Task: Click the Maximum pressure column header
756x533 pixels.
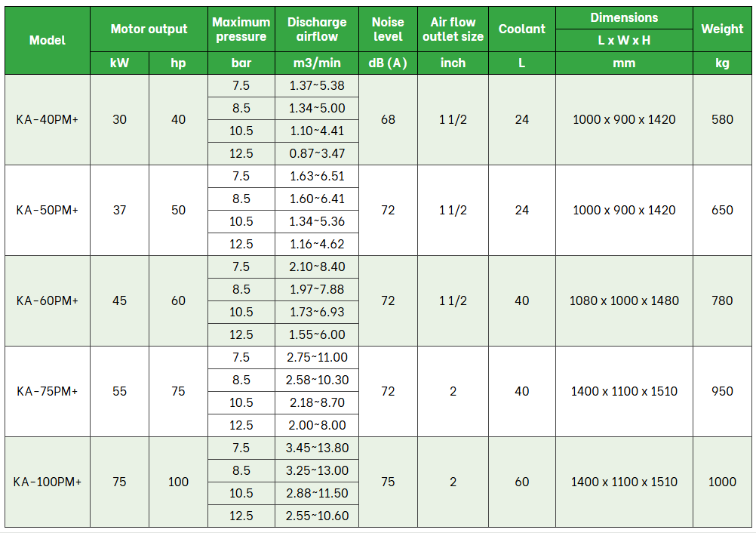Action: point(241,29)
